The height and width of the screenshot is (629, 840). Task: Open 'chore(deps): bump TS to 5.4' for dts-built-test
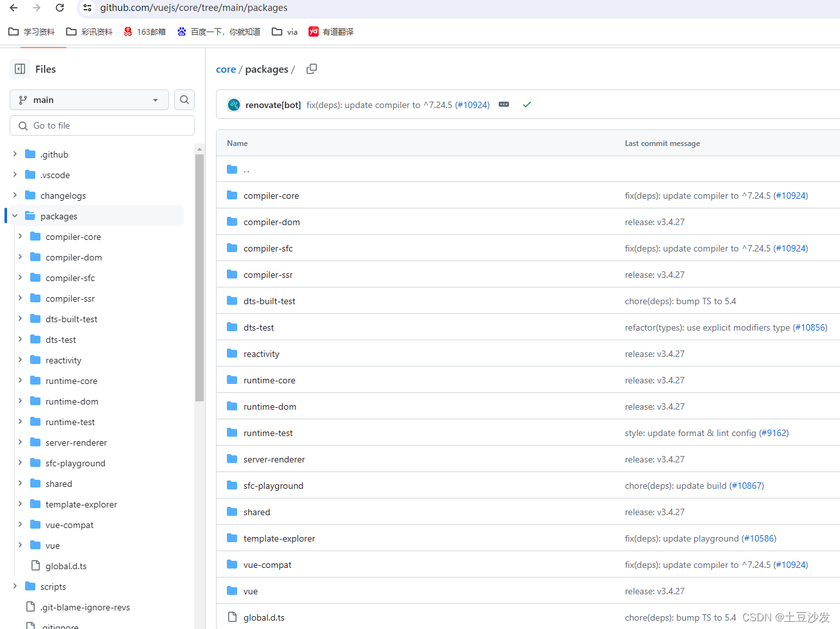pyautogui.click(x=680, y=301)
